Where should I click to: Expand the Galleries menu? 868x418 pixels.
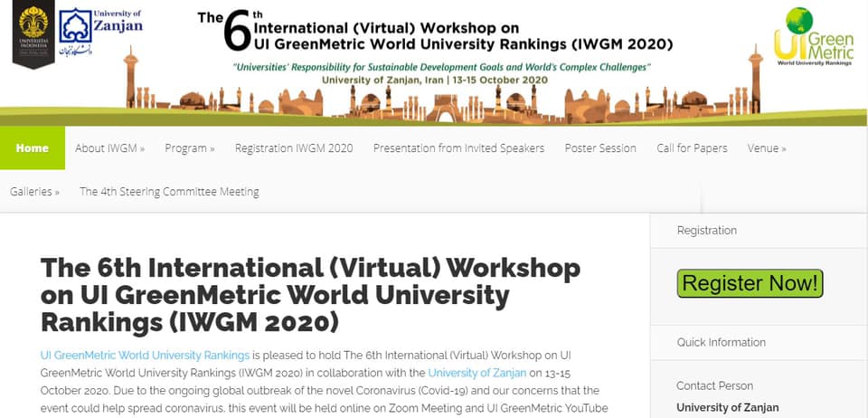(34, 192)
